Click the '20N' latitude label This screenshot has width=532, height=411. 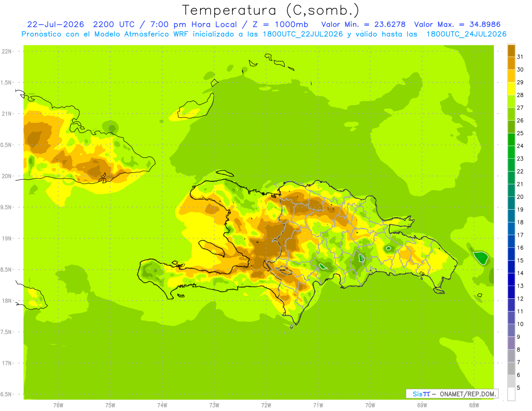click(x=8, y=176)
